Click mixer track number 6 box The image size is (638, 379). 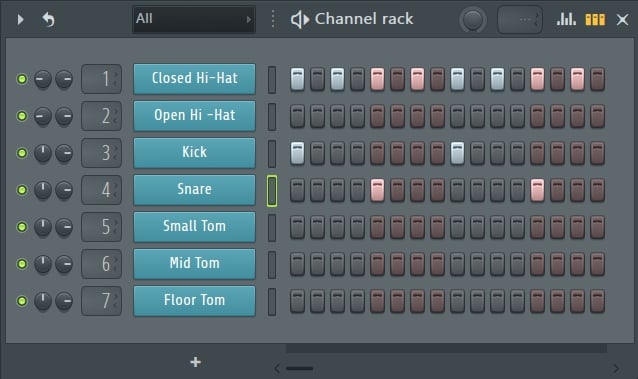[x=101, y=264]
